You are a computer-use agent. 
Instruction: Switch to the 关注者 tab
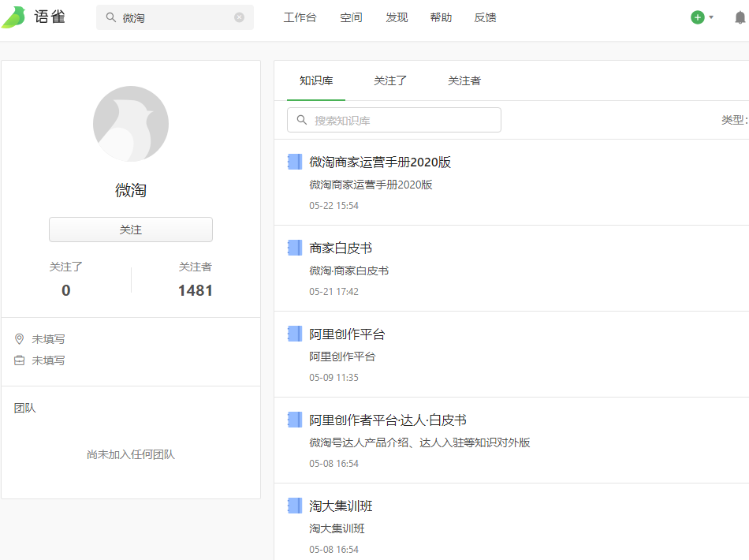click(x=464, y=80)
